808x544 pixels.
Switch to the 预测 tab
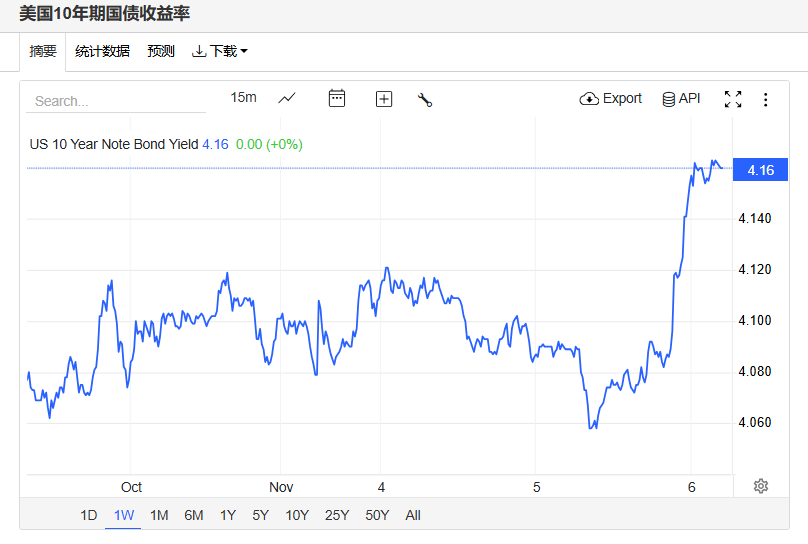(x=161, y=51)
